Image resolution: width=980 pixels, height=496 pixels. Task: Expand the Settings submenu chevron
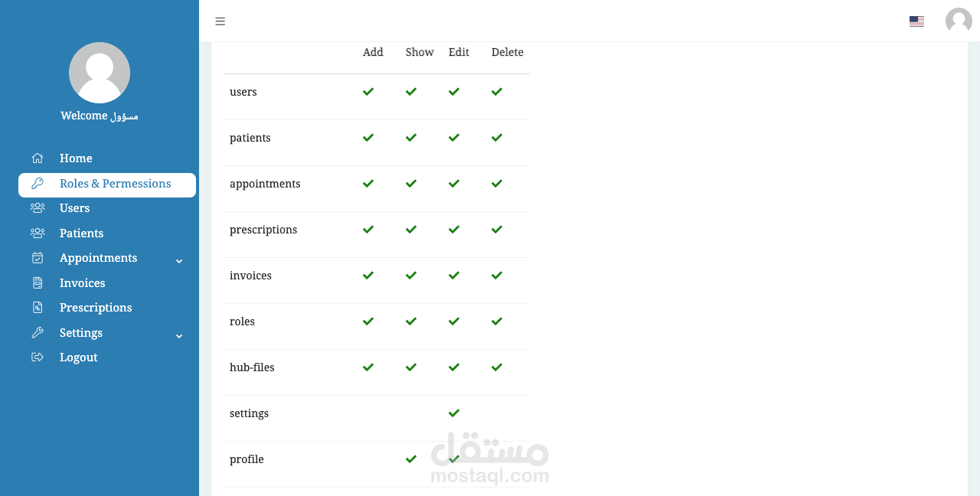pyautogui.click(x=179, y=336)
